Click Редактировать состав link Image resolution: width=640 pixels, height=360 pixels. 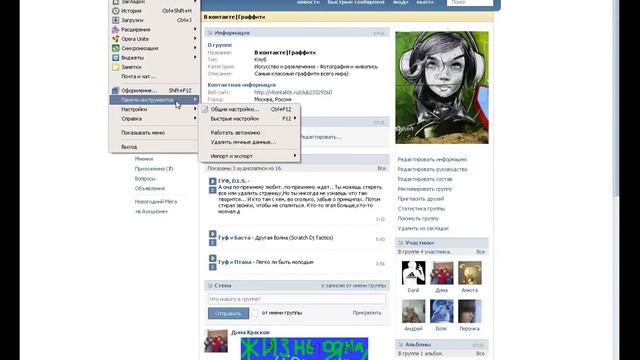pyautogui.click(x=425, y=179)
